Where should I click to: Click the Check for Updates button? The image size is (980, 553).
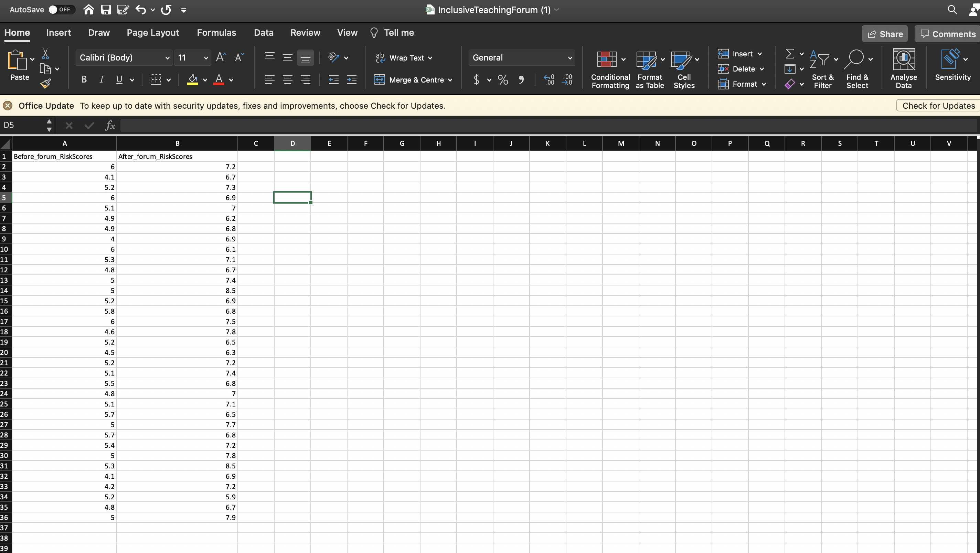938,105
